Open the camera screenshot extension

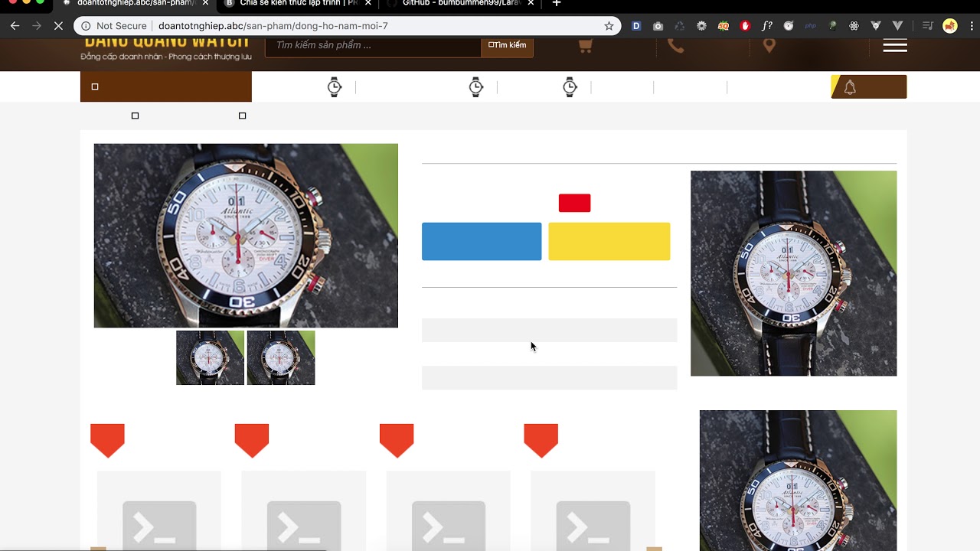(658, 26)
